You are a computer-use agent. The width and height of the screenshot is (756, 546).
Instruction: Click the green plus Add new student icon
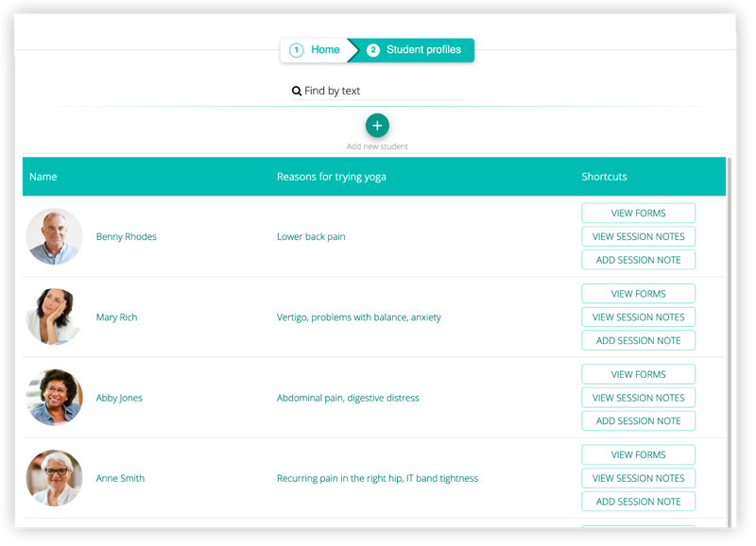377,126
